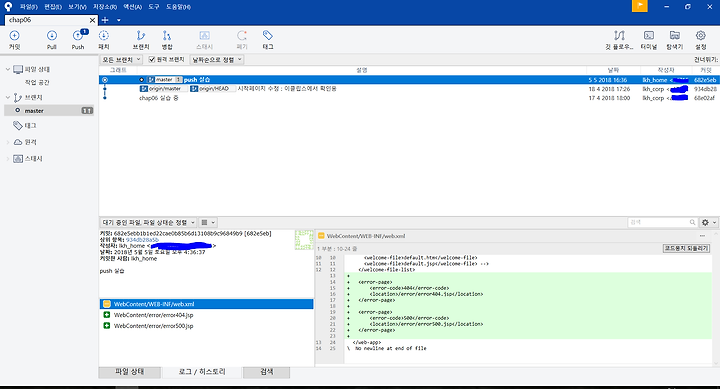
Task: Open the 편집 menu
Action: (53, 7)
